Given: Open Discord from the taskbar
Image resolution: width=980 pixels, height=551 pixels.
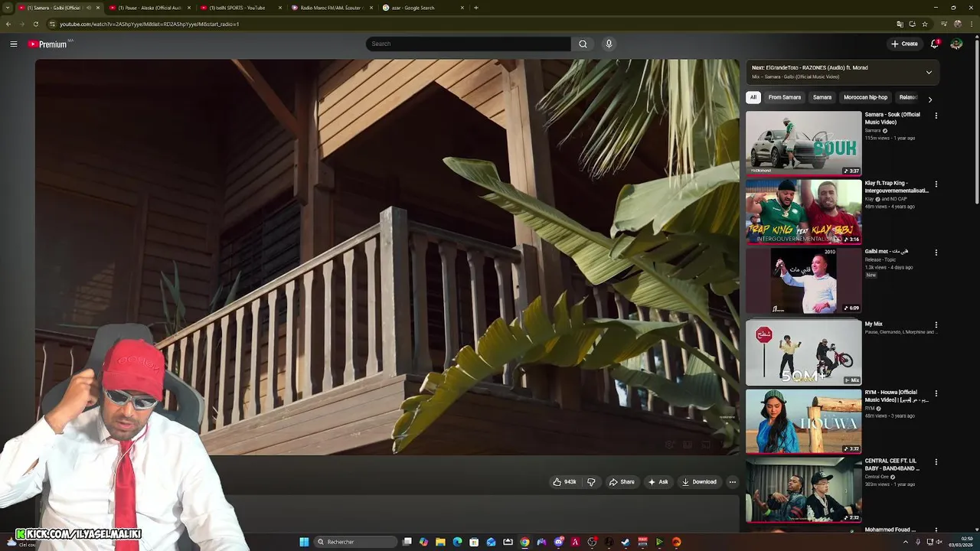Looking at the screenshot, I should (558, 542).
